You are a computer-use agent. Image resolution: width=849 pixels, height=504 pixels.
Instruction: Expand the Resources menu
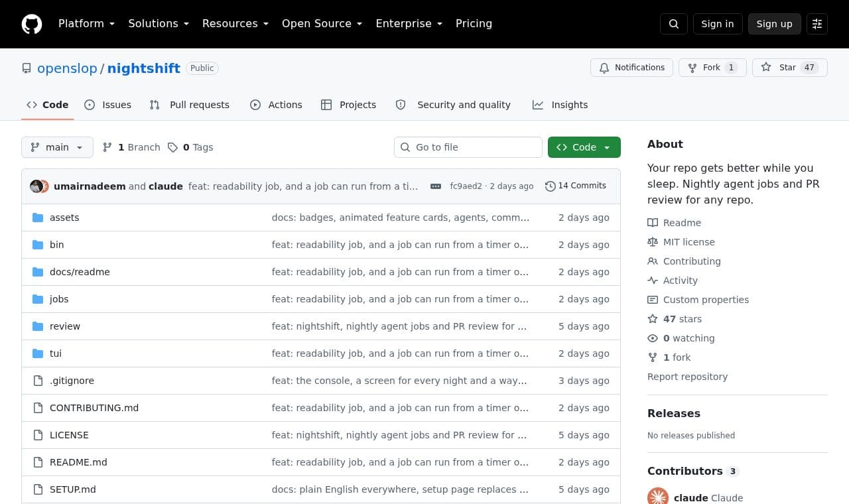click(235, 24)
